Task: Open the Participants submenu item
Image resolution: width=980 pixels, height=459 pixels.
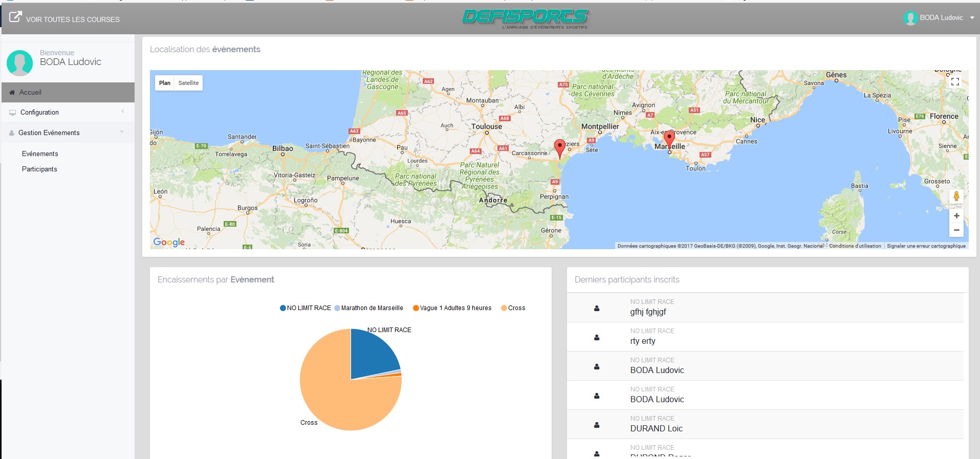Action: (x=39, y=169)
